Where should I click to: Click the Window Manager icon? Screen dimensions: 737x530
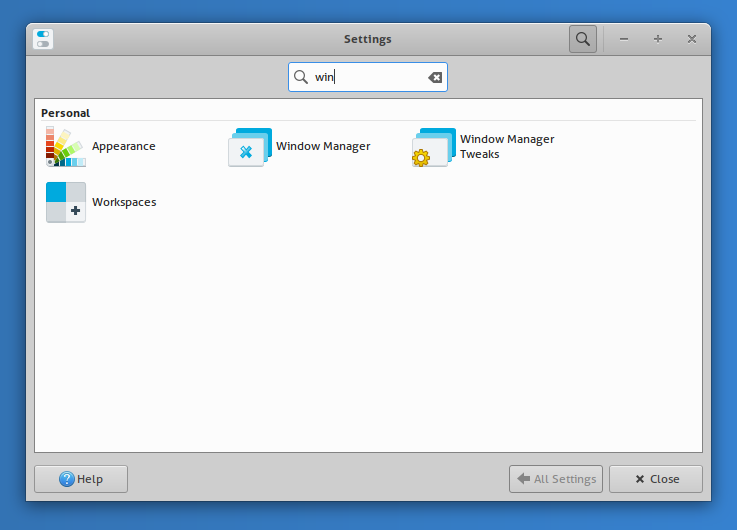250,147
